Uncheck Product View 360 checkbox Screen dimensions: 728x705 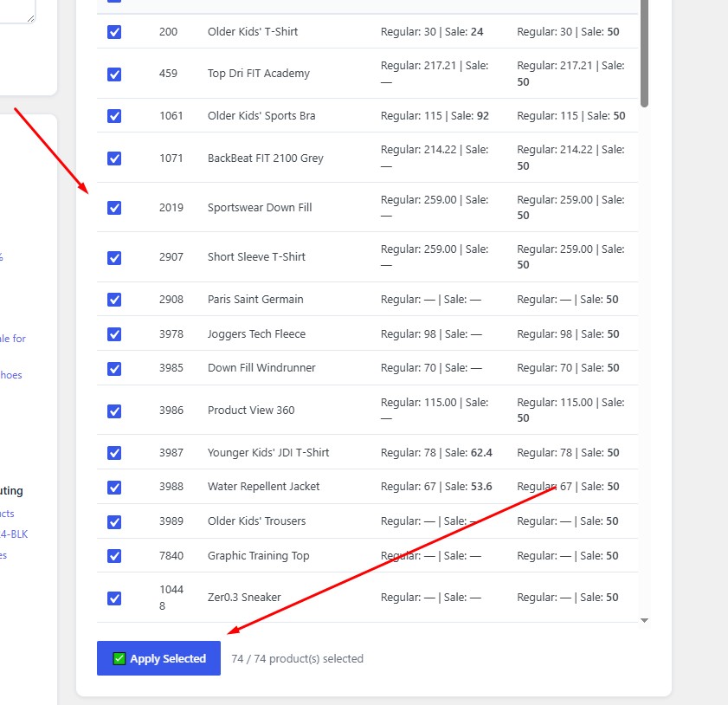coord(114,411)
